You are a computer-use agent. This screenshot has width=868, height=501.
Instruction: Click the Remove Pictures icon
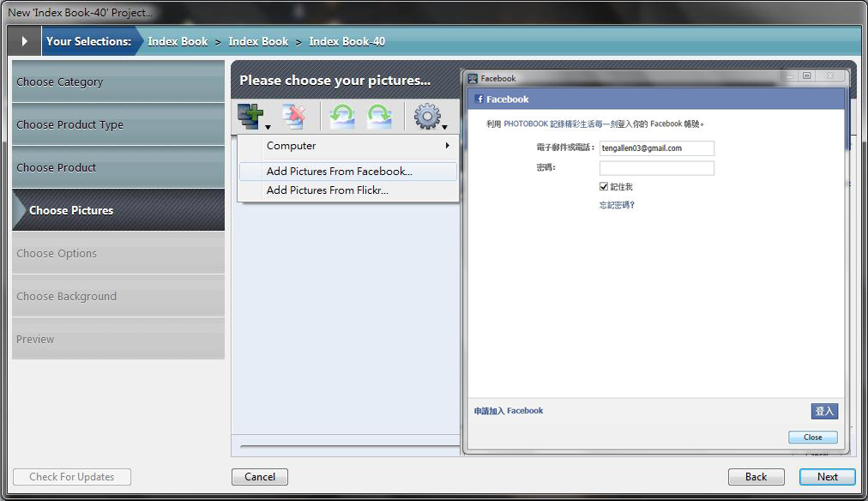coord(294,116)
